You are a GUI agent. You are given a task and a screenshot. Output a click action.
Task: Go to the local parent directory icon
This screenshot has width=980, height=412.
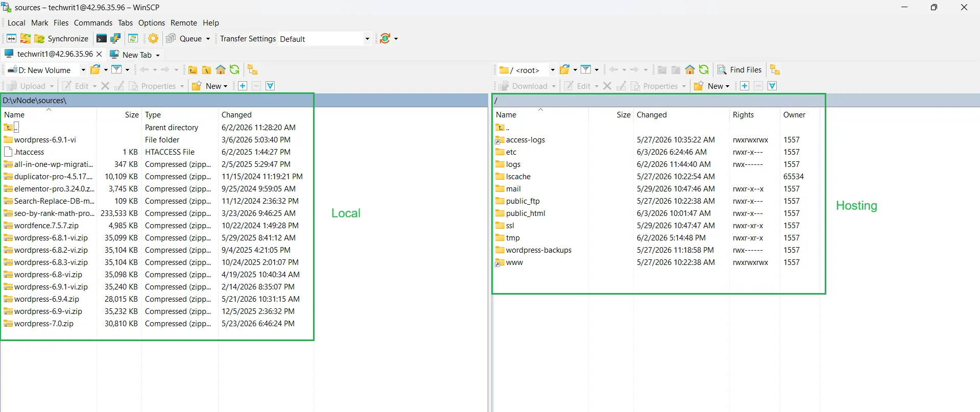[x=193, y=70]
